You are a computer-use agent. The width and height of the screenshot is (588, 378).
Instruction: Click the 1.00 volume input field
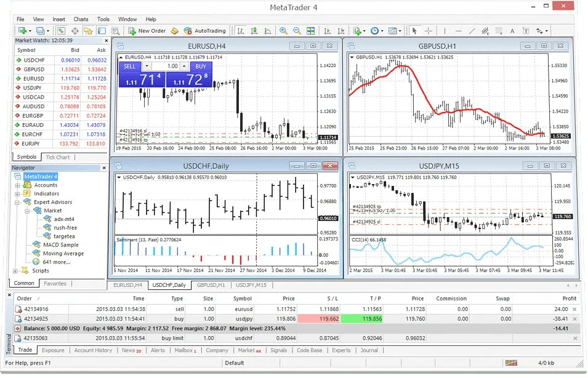pyautogui.click(x=166, y=66)
